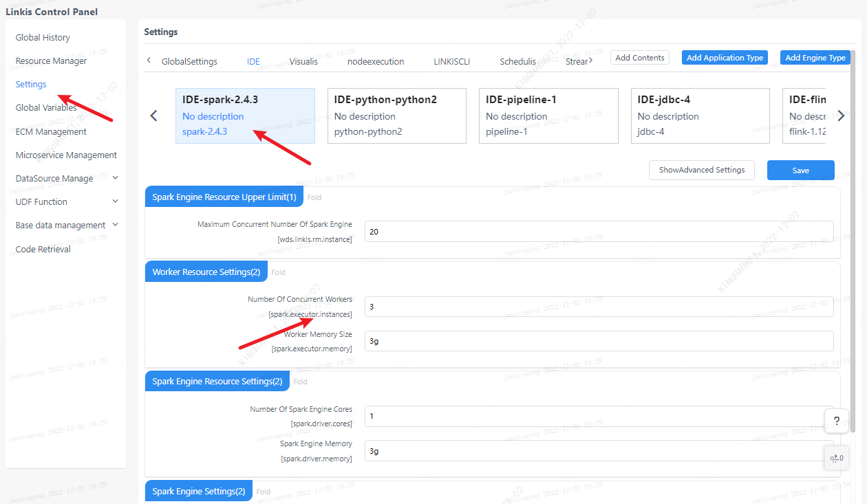Fold the Worker Resource Settings section

pyautogui.click(x=278, y=272)
